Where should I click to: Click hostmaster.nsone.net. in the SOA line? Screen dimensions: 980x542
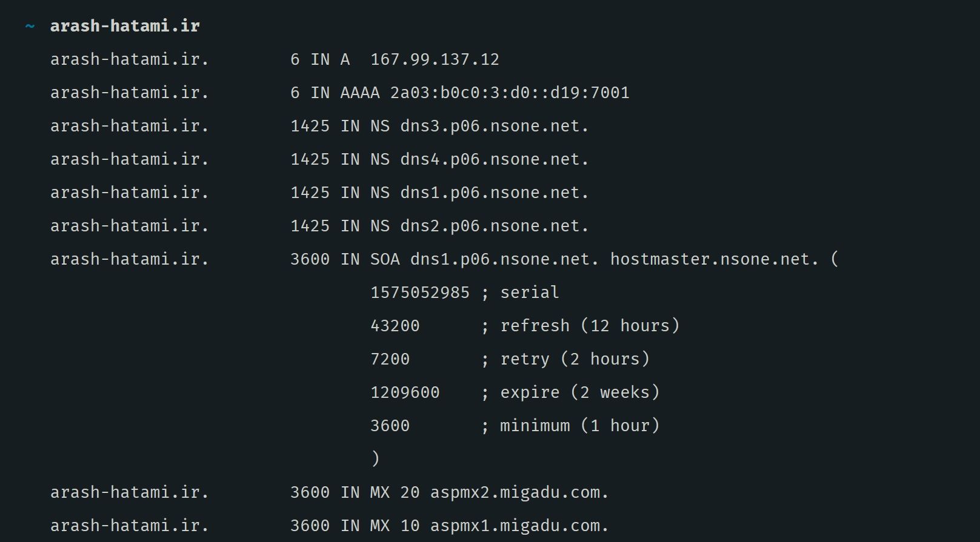(715, 259)
